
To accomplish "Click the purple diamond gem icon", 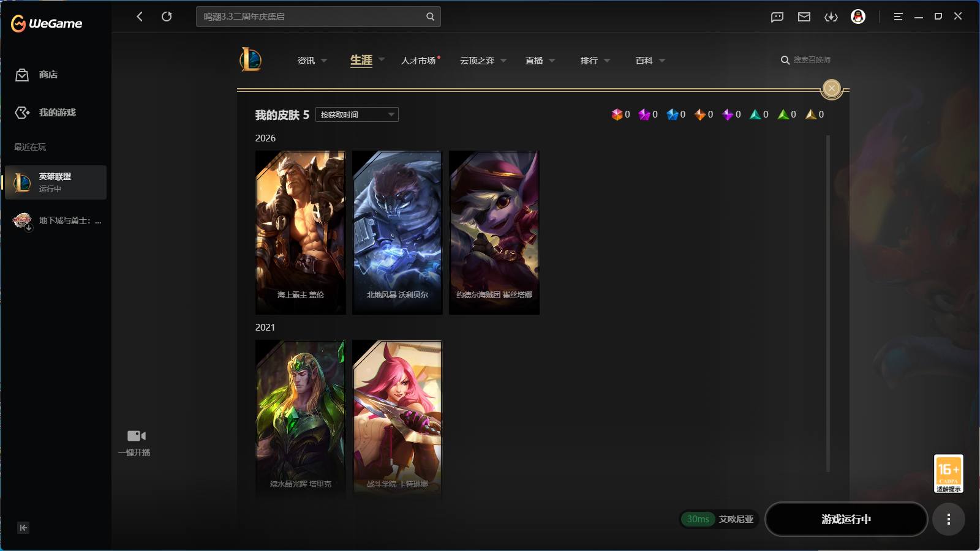I will (x=728, y=114).
